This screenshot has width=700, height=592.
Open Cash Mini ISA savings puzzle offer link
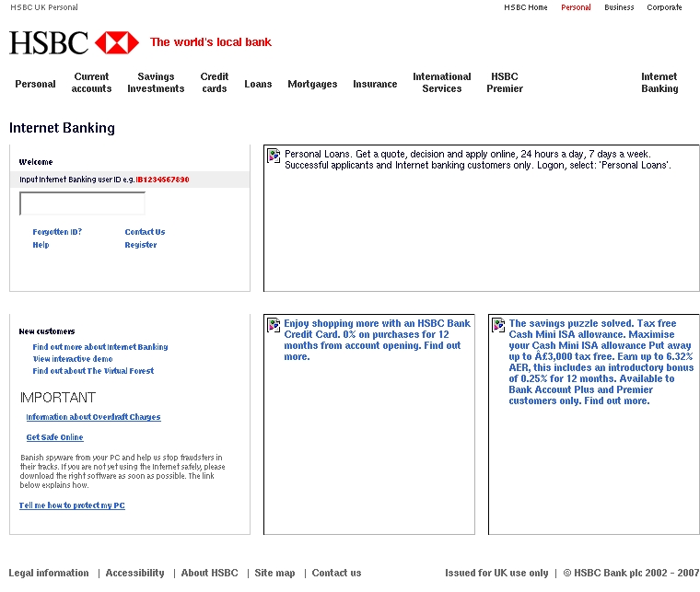pos(601,362)
